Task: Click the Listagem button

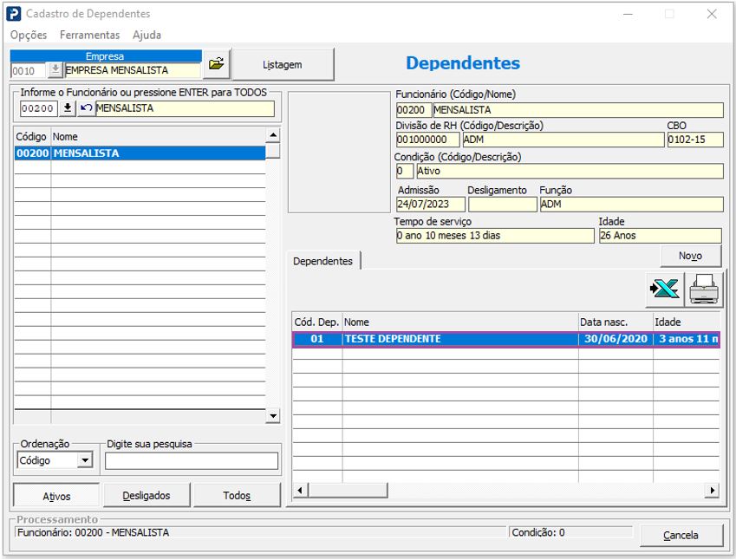Action: click(x=283, y=64)
